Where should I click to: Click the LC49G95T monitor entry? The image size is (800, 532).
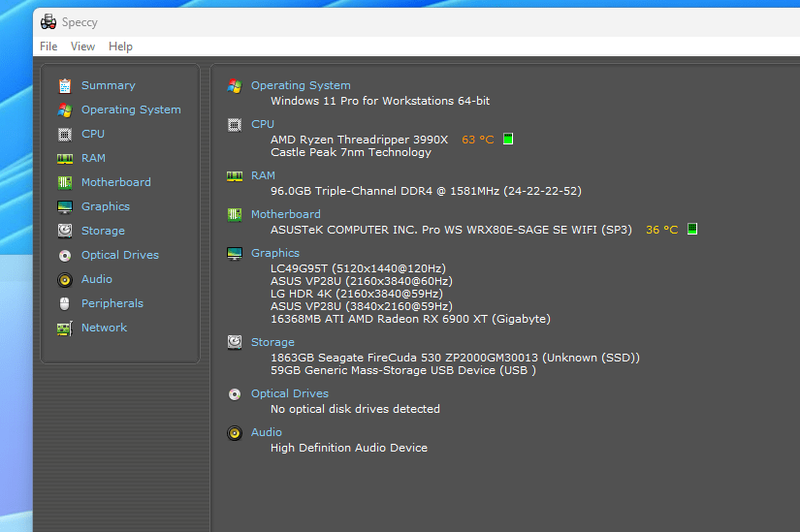[358, 268]
